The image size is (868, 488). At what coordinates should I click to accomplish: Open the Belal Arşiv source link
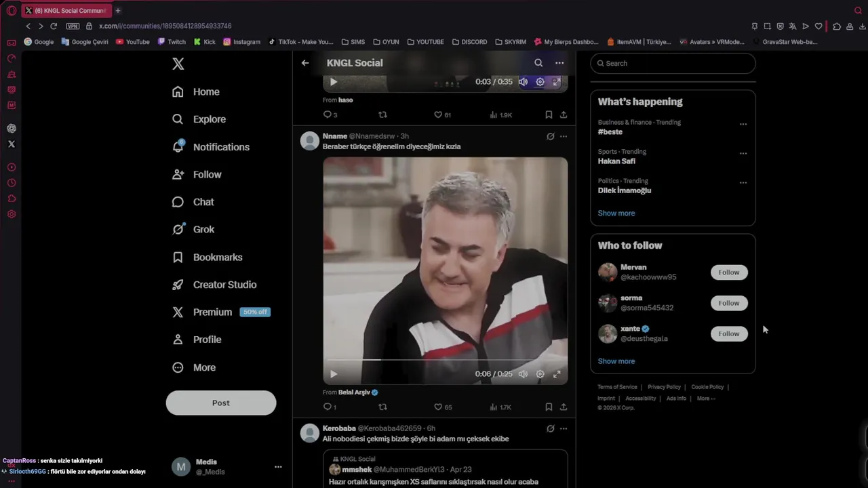pyautogui.click(x=358, y=392)
